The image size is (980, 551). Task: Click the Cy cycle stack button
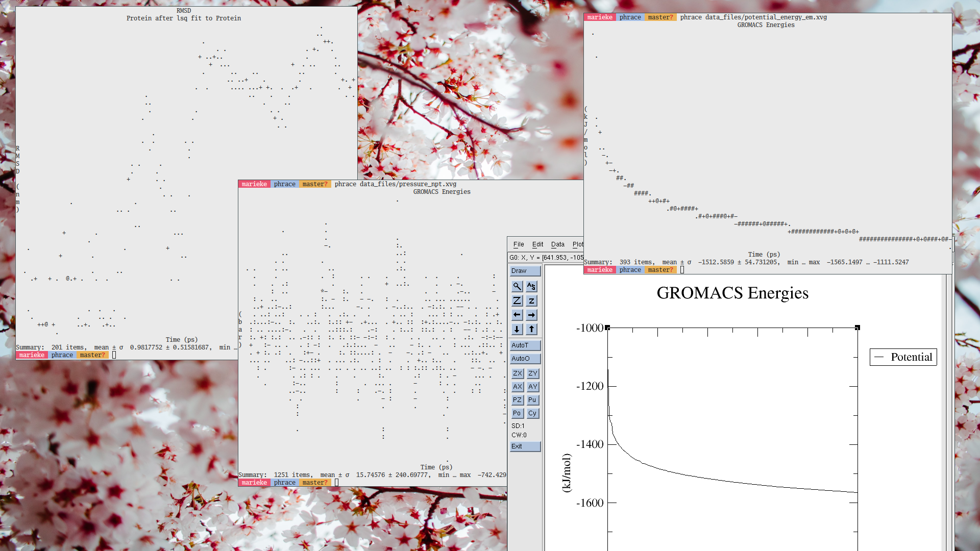pos(532,413)
